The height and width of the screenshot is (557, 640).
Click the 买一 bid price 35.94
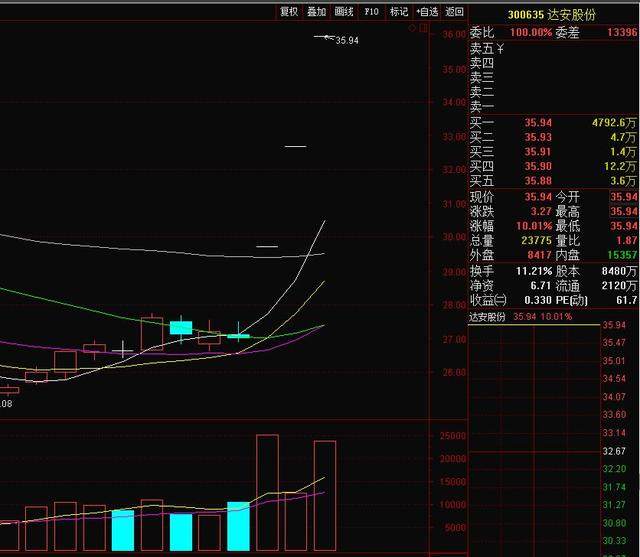coord(538,123)
